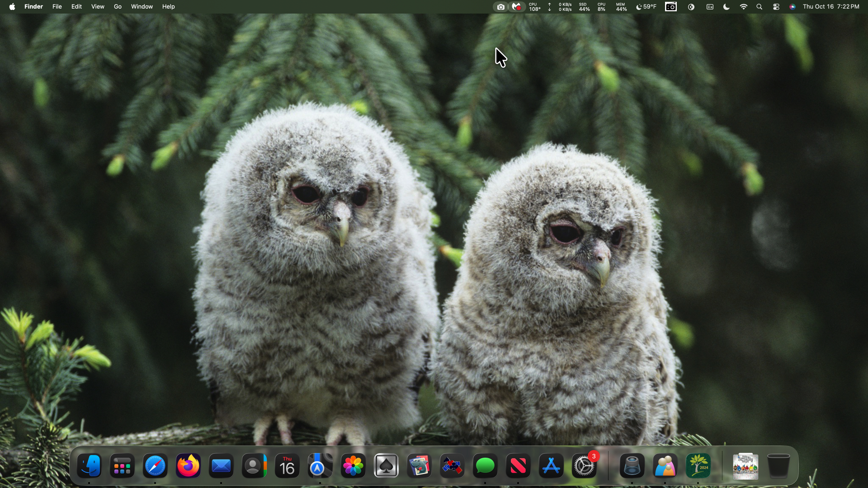Open Firefox from the Dock
The image size is (868, 488).
tap(188, 466)
